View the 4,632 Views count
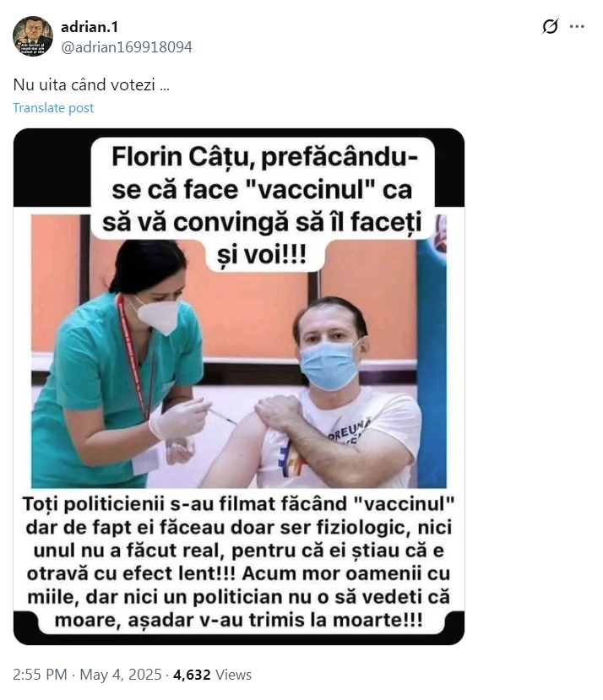 tap(212, 674)
